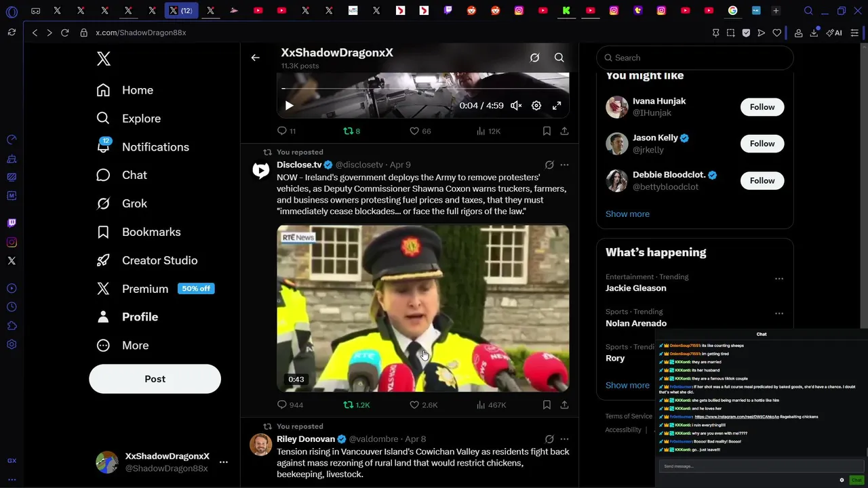This screenshot has height=488, width=868.
Task: Open Notifications with 12 badge
Action: click(x=143, y=147)
